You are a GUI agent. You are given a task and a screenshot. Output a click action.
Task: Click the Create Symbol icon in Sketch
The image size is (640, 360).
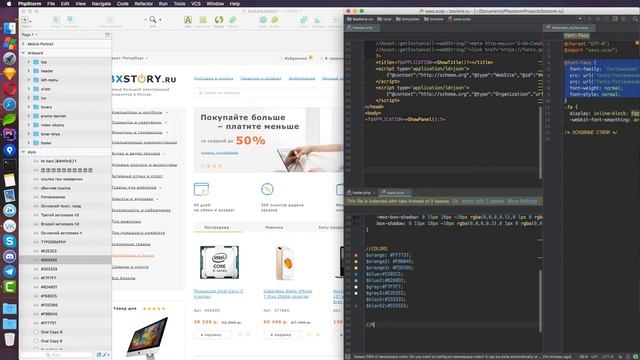pyautogui.click(x=110, y=20)
